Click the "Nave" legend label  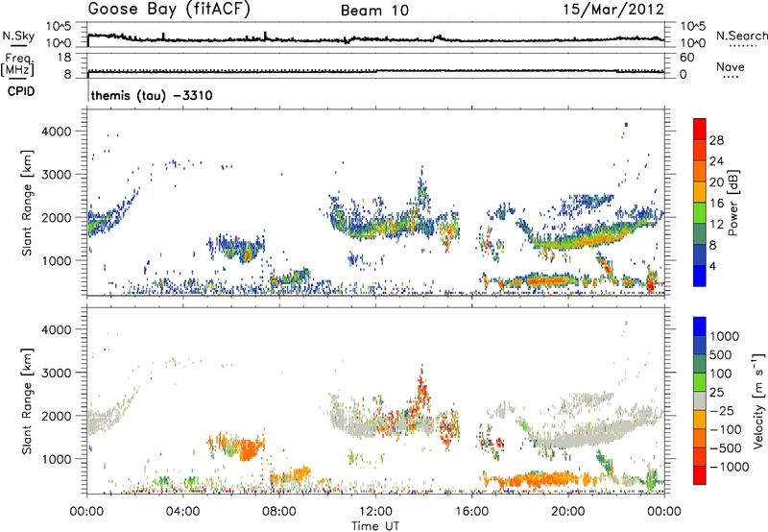click(x=731, y=66)
